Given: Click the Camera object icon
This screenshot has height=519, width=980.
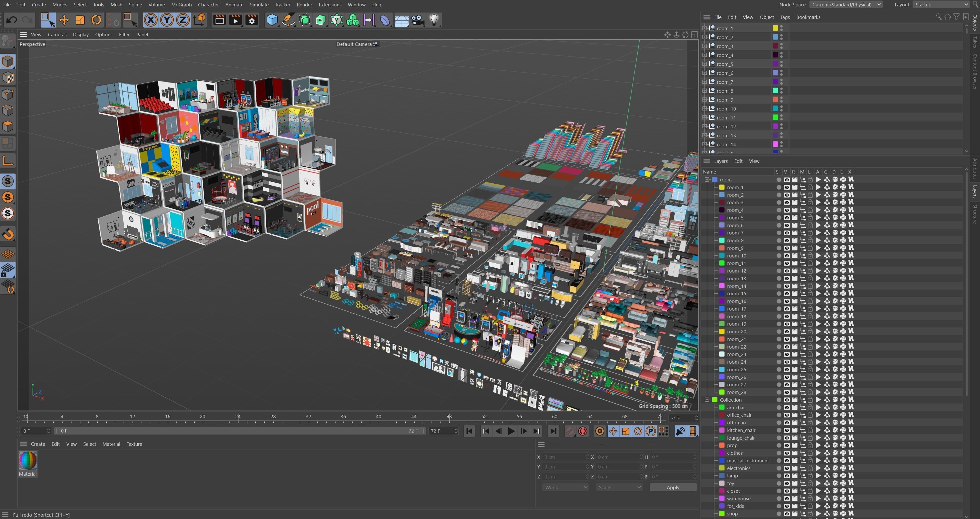Looking at the screenshot, I should 418,20.
